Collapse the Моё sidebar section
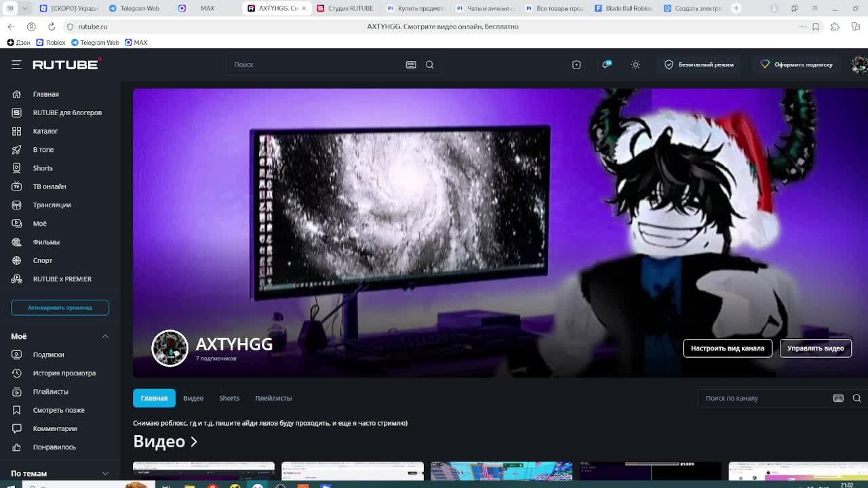This screenshot has height=488, width=868. point(105,336)
